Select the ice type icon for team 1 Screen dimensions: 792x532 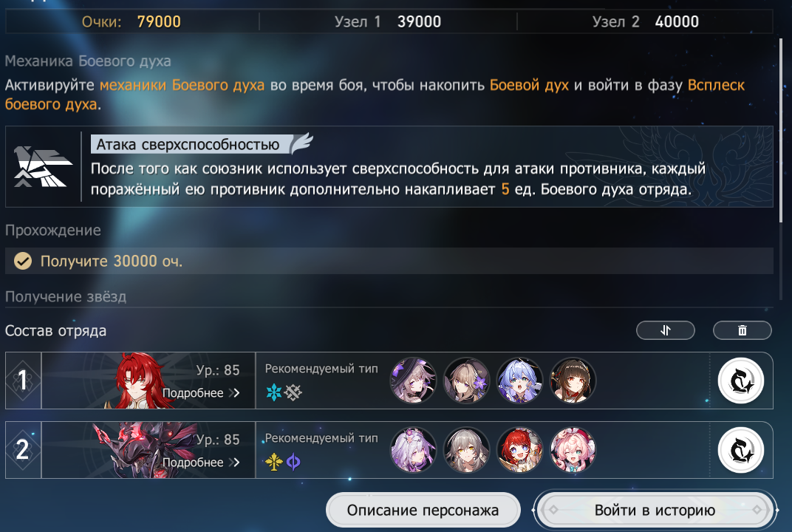(x=274, y=392)
